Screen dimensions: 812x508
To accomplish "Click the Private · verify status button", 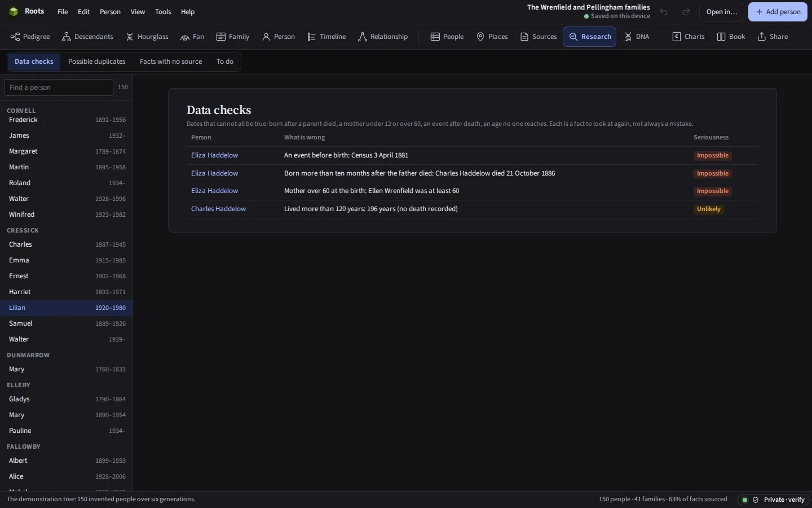I will click(774, 500).
